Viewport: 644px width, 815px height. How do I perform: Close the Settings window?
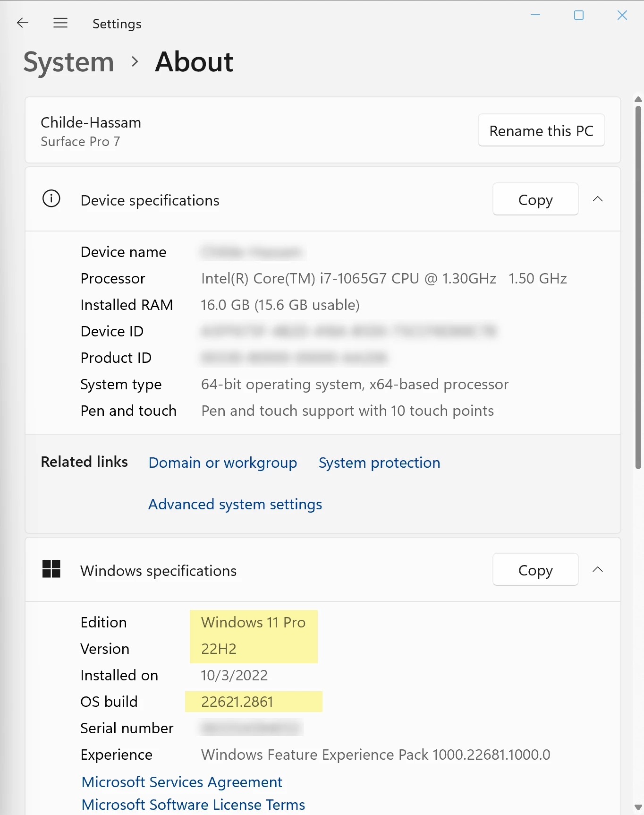(x=622, y=15)
